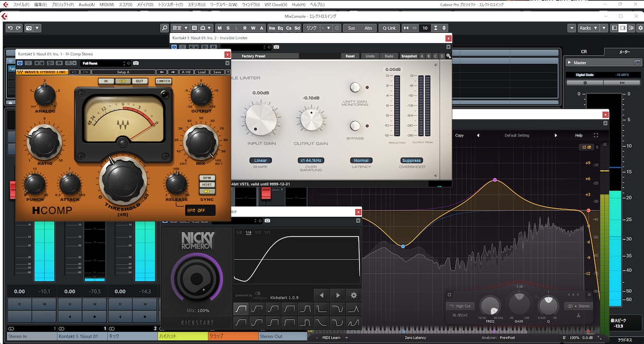Toggle Unity Gain Monitoring on Invisible Limiter
Image resolution: width=644 pixels, height=344 pixels.
click(355, 87)
